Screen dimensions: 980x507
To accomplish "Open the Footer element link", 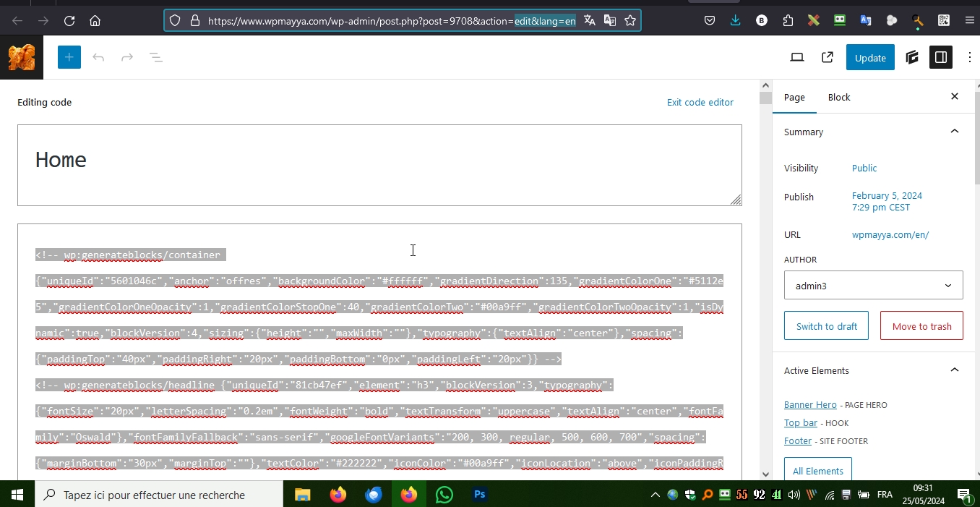I will 798,440.
